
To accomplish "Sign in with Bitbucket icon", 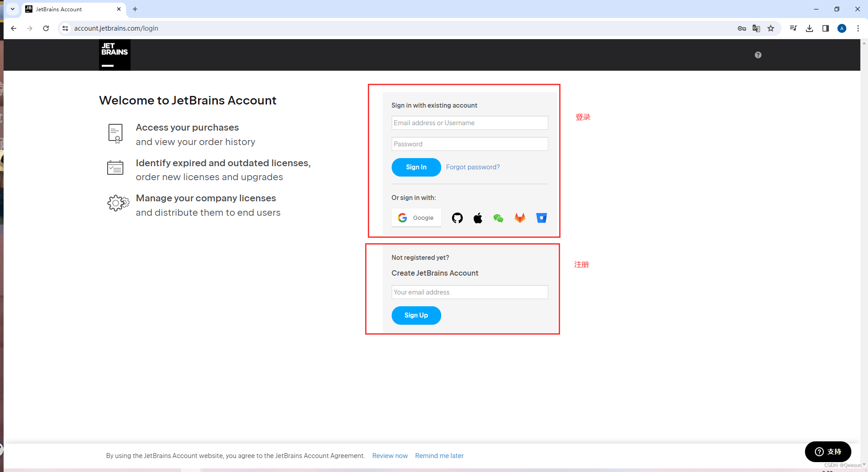I will point(542,218).
